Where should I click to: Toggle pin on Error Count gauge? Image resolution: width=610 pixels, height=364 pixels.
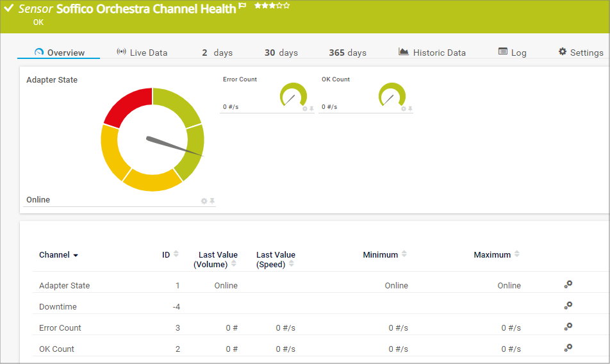[311, 109]
